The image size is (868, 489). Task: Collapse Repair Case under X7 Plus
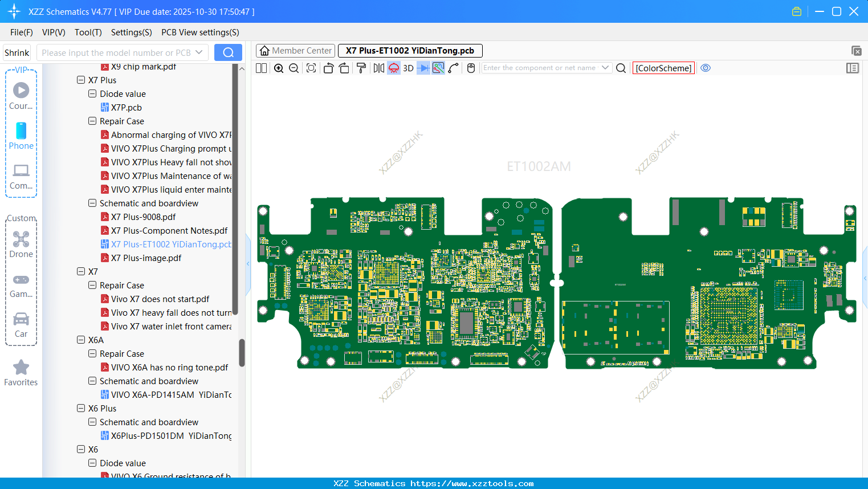pyautogui.click(x=92, y=121)
